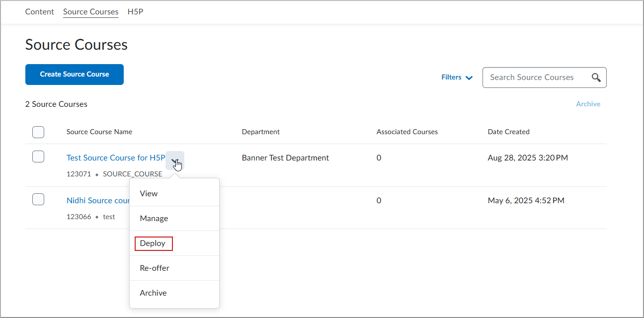This screenshot has height=318, width=644.
Task: Click the 123066 test code text
Action: click(x=91, y=217)
